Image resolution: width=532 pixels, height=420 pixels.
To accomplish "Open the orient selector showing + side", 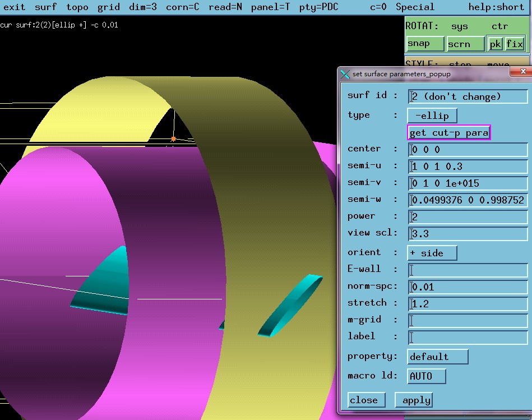I will point(432,253).
